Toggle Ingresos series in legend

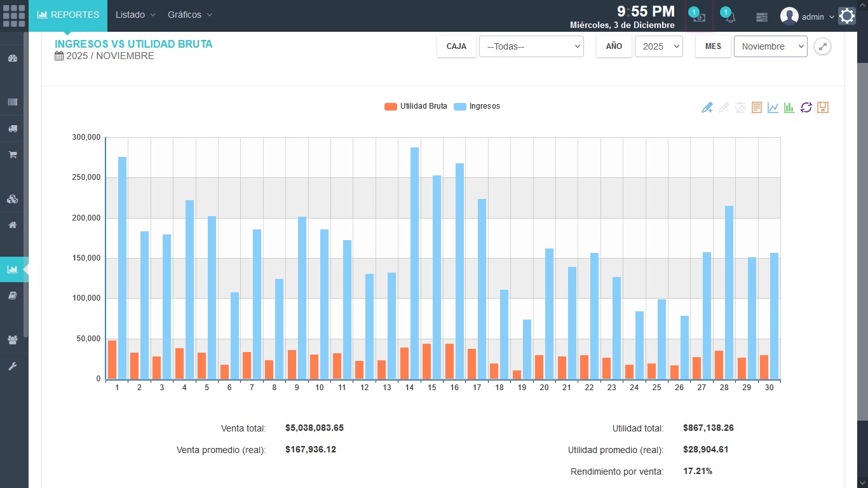tap(477, 106)
